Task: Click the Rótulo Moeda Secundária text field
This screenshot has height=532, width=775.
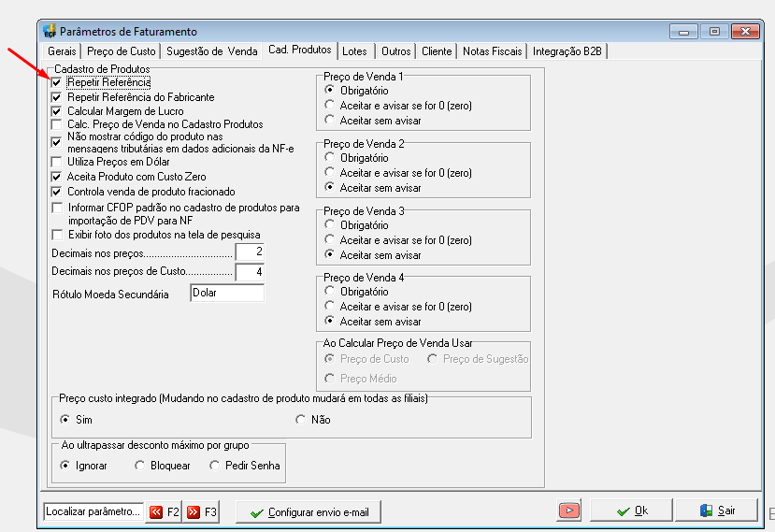Action: [x=227, y=293]
